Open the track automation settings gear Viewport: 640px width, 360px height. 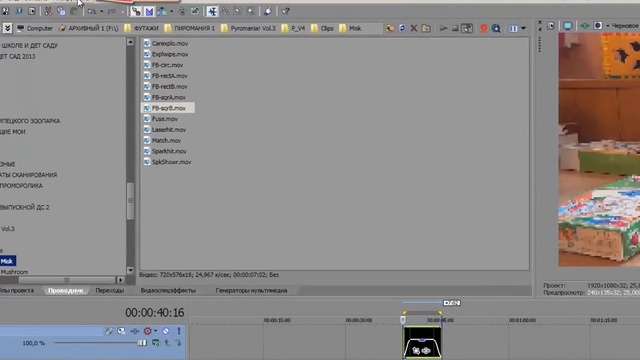tap(147, 331)
